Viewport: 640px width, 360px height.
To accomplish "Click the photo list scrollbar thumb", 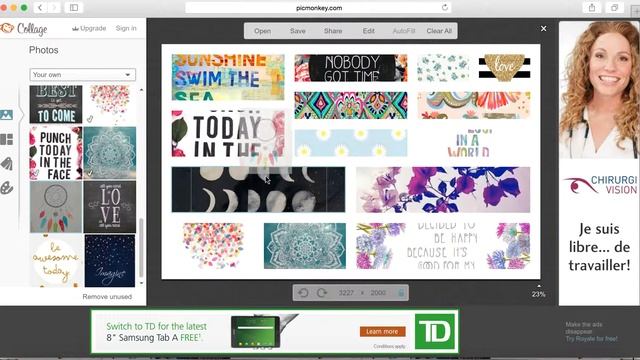I will (141, 247).
